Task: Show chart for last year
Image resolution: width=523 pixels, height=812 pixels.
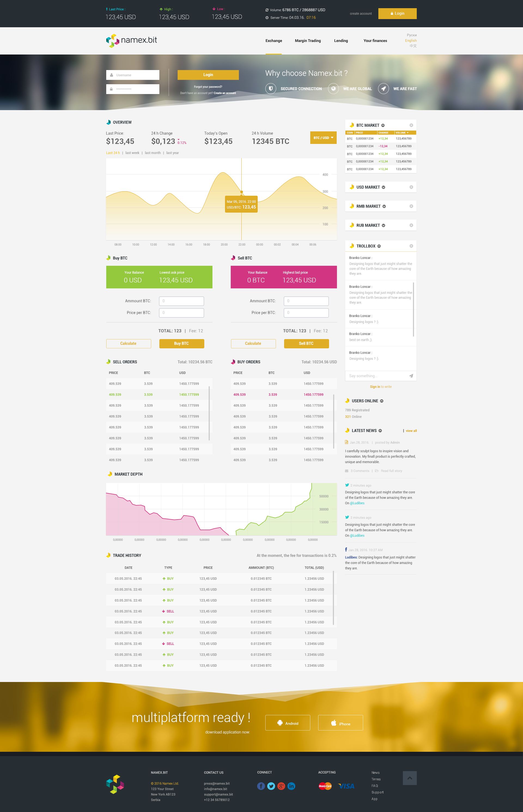Action: pos(172,153)
